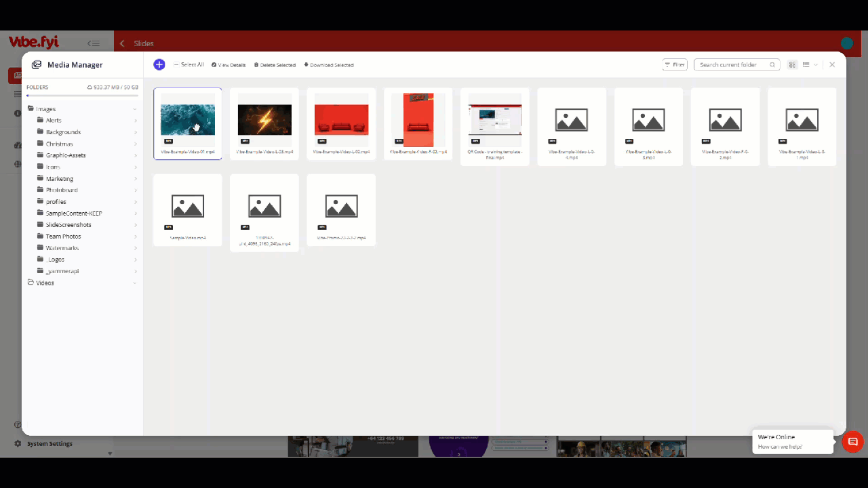Switch to list view
The height and width of the screenshot is (488, 868).
click(806, 65)
